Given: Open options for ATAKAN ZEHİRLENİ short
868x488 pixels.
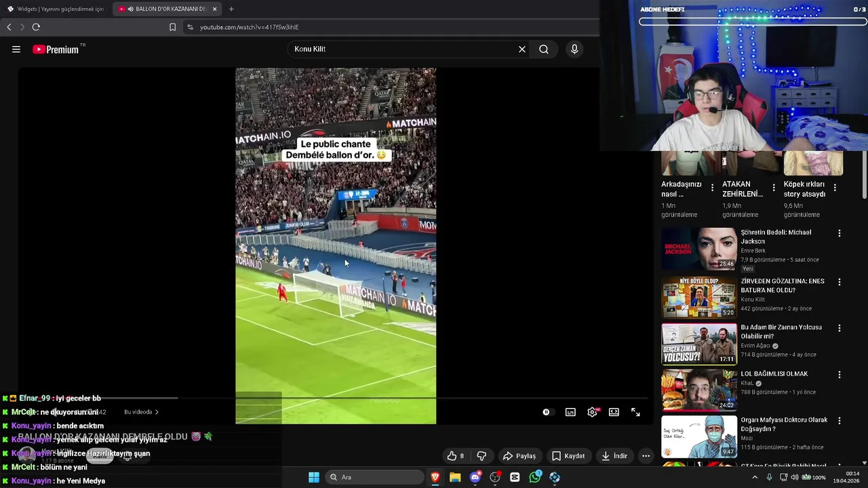Looking at the screenshot, I should (774, 188).
